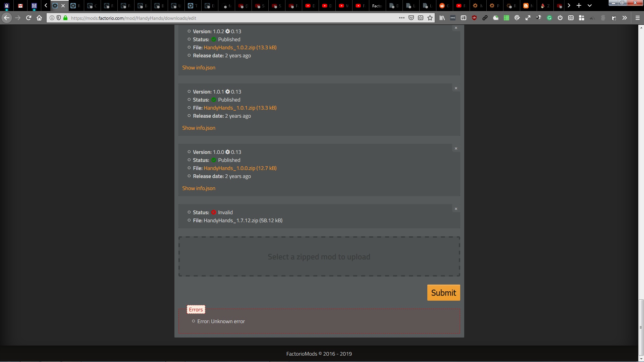Image resolution: width=644 pixels, height=362 pixels.
Task: Save page to Pocket
Action: 411,18
